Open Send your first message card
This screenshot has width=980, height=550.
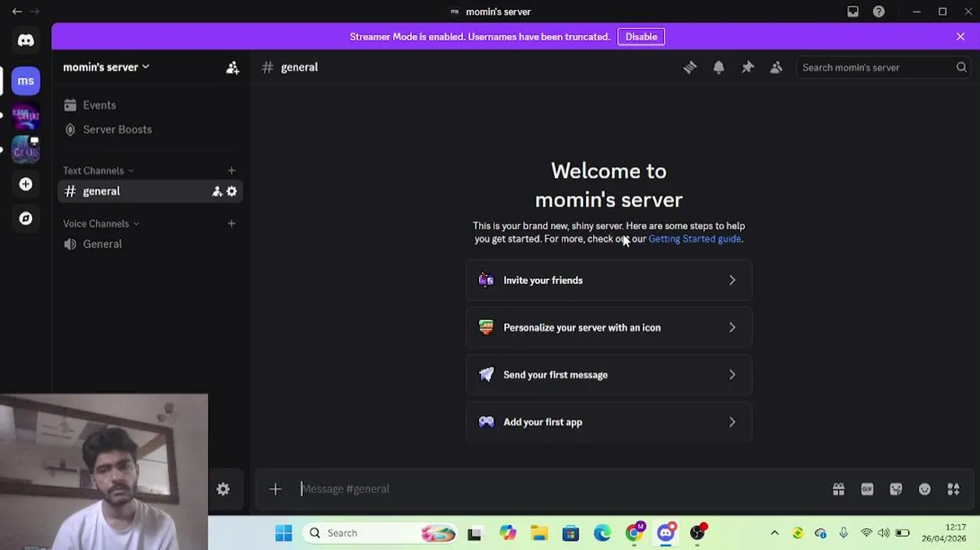tap(609, 375)
